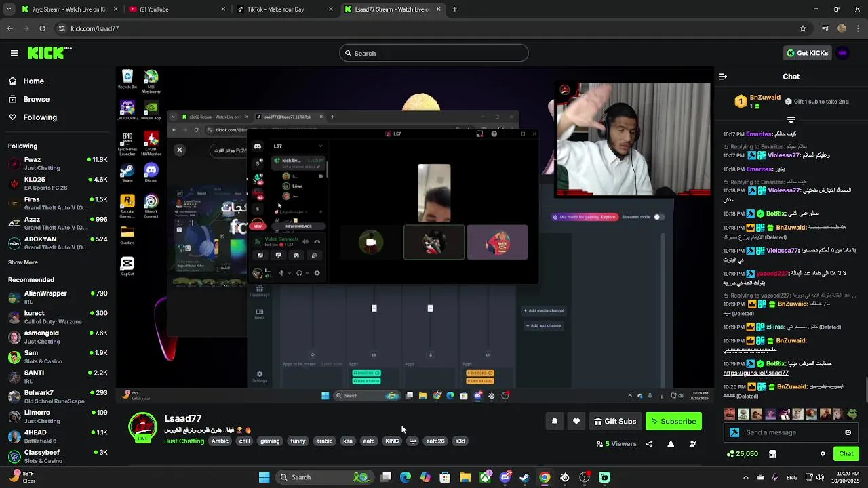The image size is (868, 488).
Task: Send message with the green Chat button
Action: tap(846, 453)
